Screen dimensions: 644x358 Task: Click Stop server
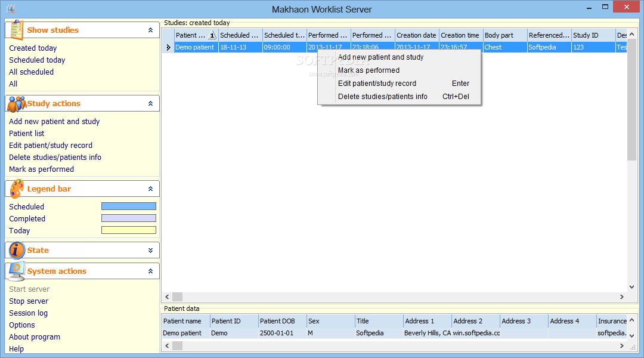point(29,301)
